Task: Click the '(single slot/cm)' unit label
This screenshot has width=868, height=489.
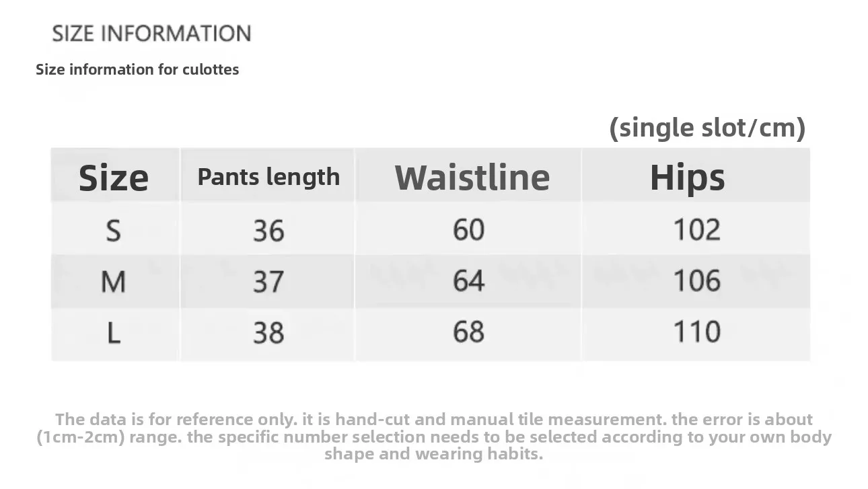Action: [707, 127]
